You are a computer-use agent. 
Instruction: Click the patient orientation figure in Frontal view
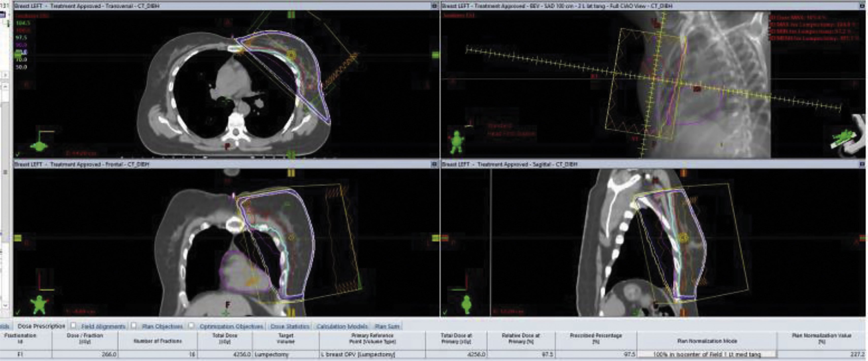pyautogui.click(x=40, y=305)
